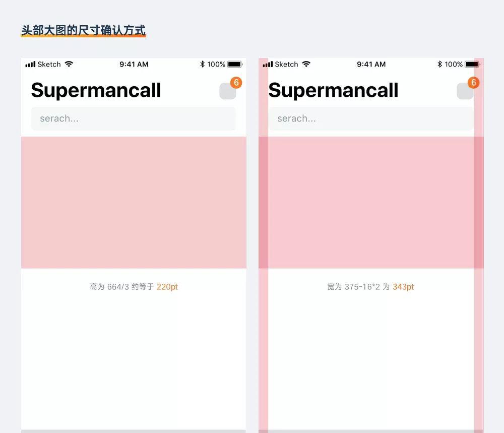Click the orange 220pt text
504x433 pixels.
167,287
